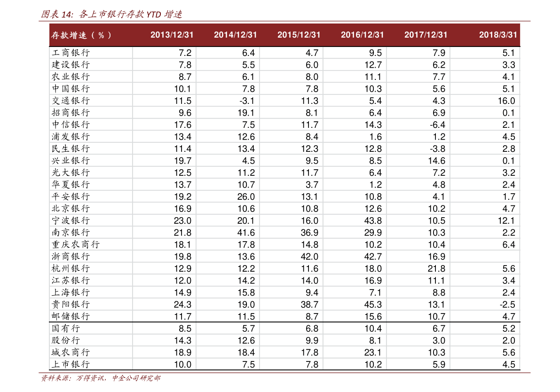Image resolution: width=560 pixels, height=392 pixels.
Task: Select the 浦发银行 row label
Action: [x=71, y=136]
